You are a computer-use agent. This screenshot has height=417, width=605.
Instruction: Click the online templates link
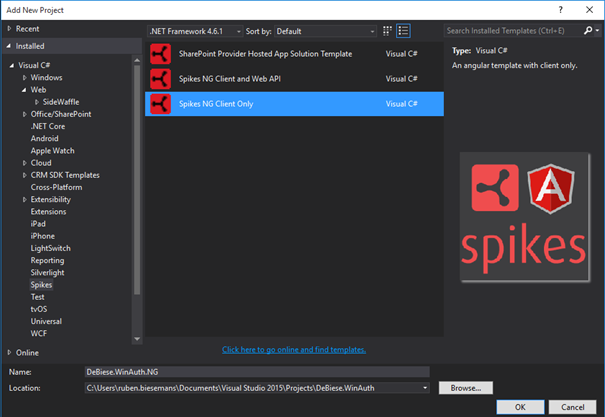[294, 349]
